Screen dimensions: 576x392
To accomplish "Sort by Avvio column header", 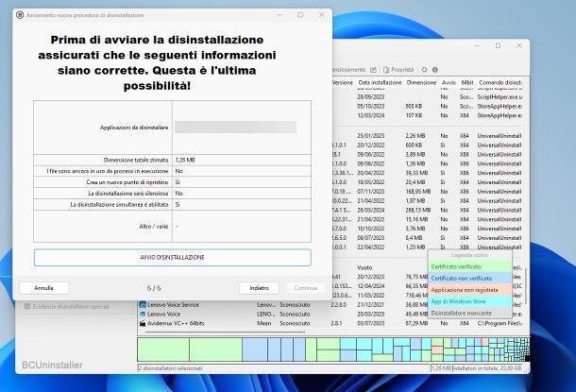I will click(x=449, y=83).
